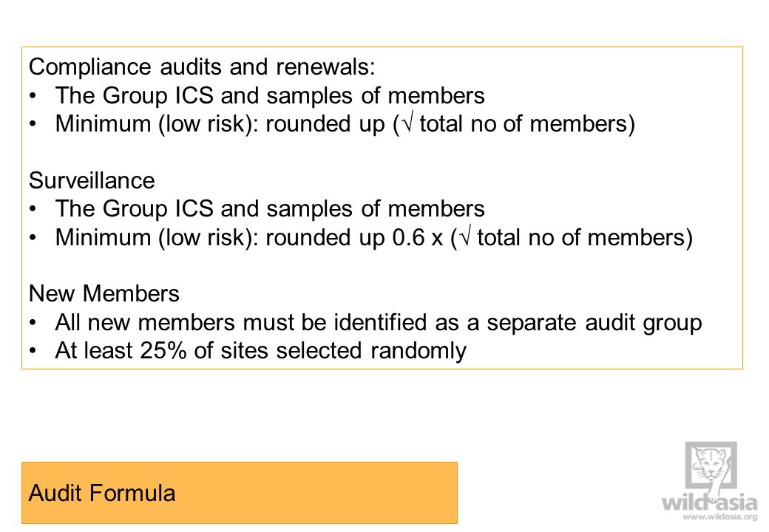Open the www.wildasia.org link
769x532 pixels.
(720, 516)
